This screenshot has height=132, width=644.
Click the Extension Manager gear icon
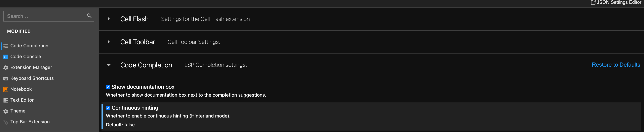point(6,68)
